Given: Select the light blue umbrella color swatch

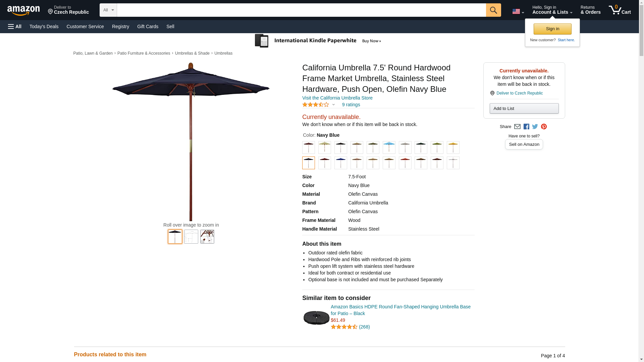Looking at the screenshot, I should [389, 147].
